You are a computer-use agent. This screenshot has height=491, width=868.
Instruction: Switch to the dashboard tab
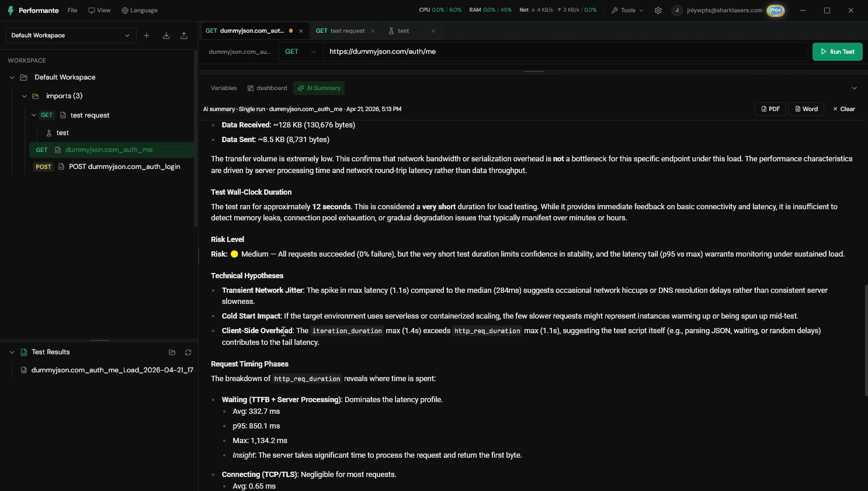click(x=268, y=88)
